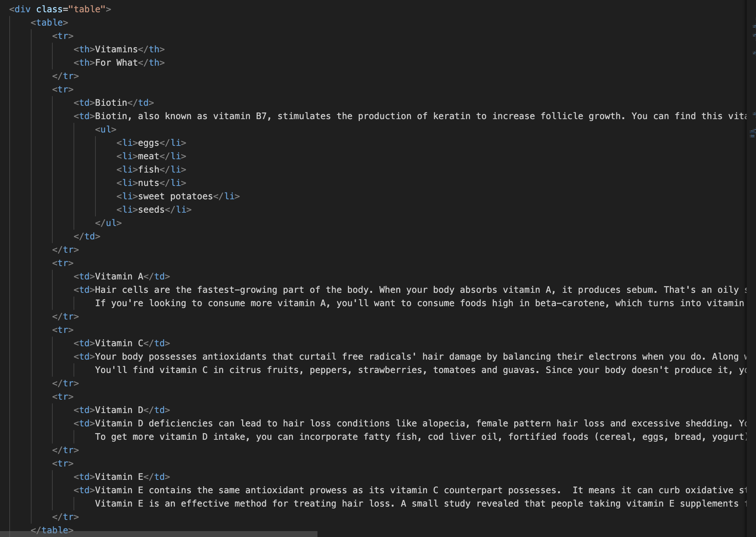Click the closing ul tag
This screenshot has height=537, width=756.
108,223
